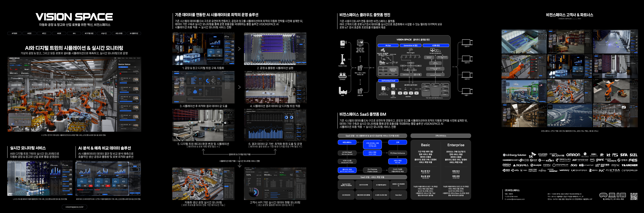Click the 시각화 엔진 blue label

click(436, 45)
